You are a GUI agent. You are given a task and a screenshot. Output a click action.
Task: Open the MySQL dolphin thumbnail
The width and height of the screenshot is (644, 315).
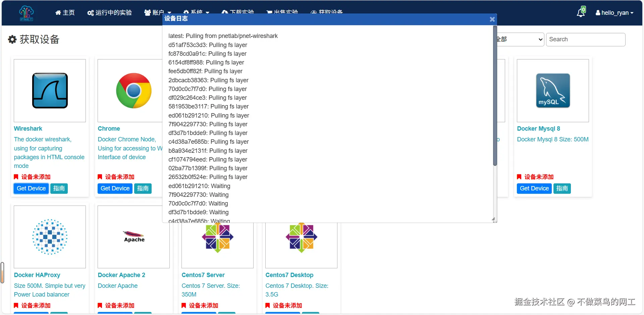click(x=553, y=91)
